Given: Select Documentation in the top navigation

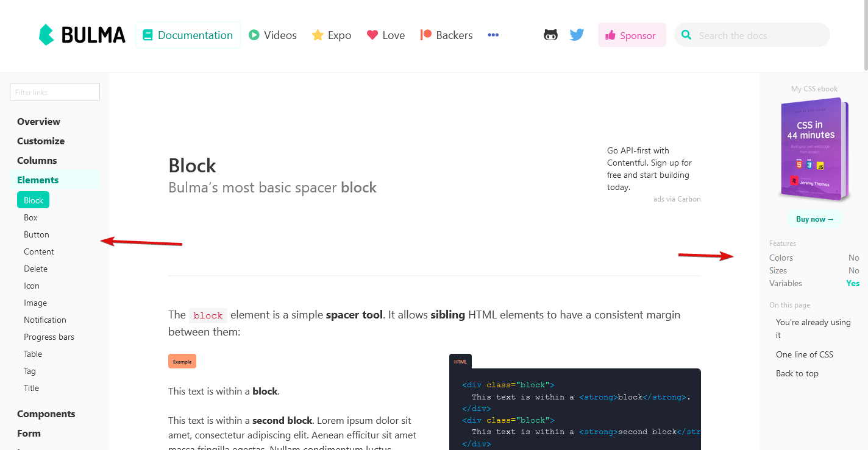Looking at the screenshot, I should point(188,35).
